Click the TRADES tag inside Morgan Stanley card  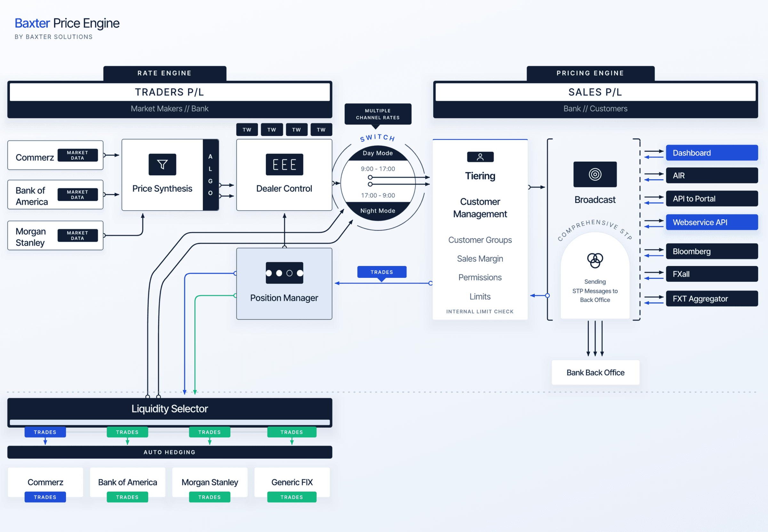[x=210, y=497]
